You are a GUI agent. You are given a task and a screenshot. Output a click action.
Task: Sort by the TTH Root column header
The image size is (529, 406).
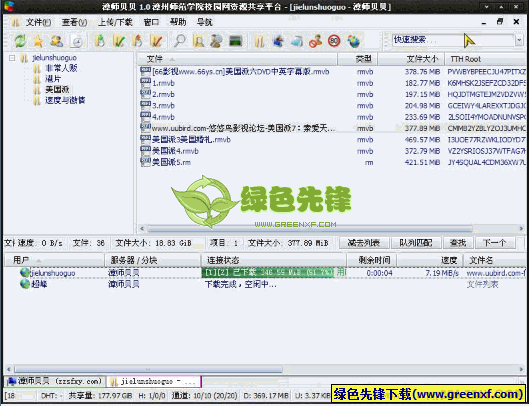(485, 59)
